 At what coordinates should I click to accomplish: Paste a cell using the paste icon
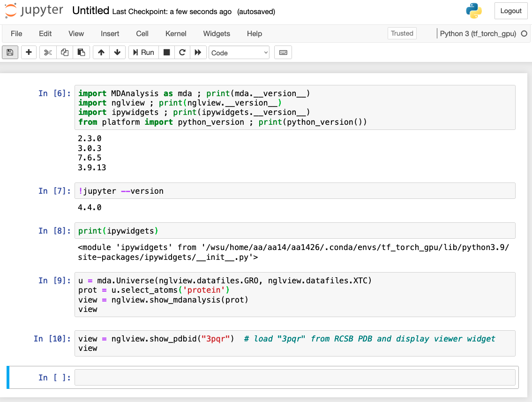pyautogui.click(x=81, y=52)
